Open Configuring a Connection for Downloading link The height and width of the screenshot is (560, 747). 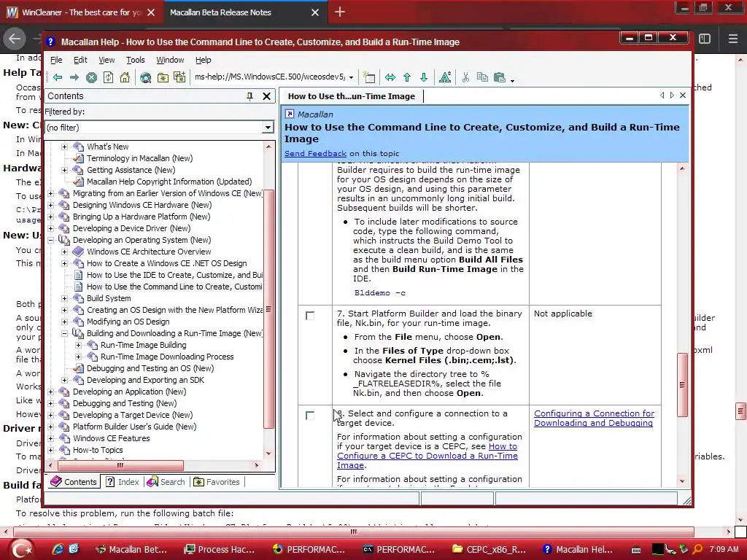594,418
